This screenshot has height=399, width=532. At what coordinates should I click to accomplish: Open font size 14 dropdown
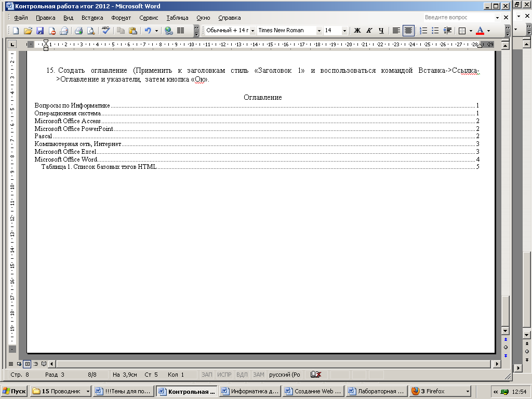coord(344,31)
